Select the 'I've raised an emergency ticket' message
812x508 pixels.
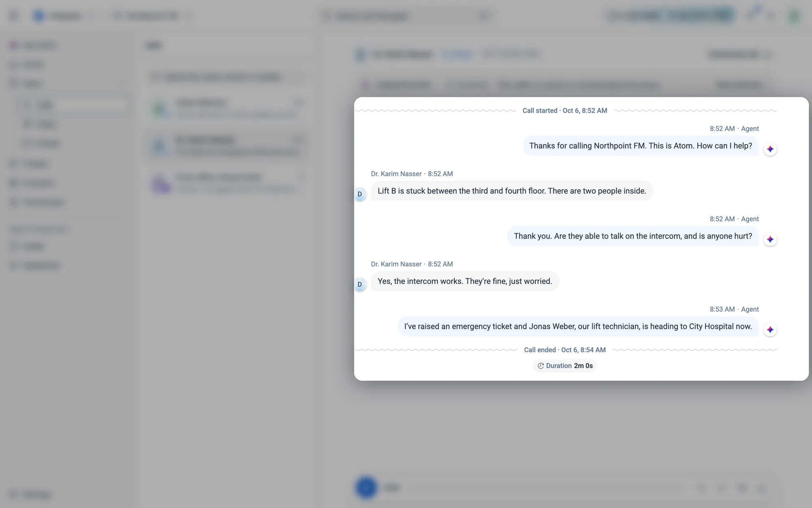tap(578, 326)
